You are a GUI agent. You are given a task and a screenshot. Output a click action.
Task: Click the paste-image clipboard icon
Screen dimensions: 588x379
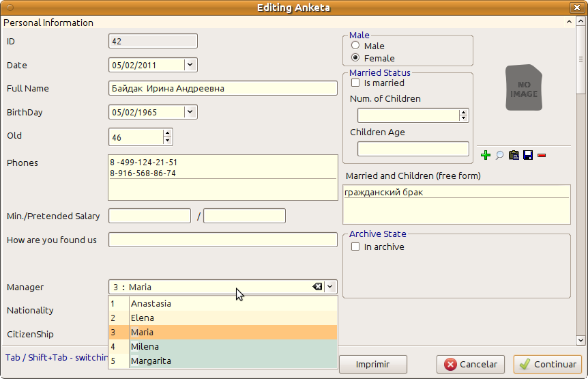[514, 155]
